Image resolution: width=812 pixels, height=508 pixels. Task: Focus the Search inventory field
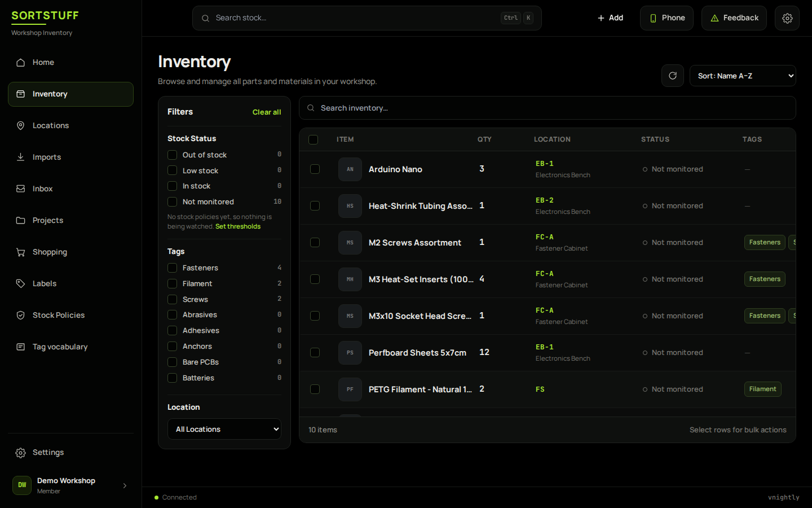pos(548,108)
